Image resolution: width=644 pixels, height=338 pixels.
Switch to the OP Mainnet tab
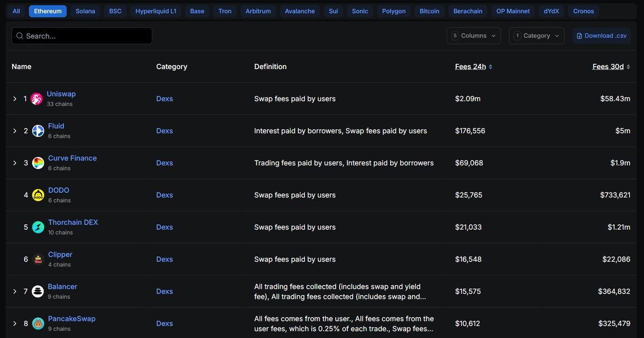[513, 11]
